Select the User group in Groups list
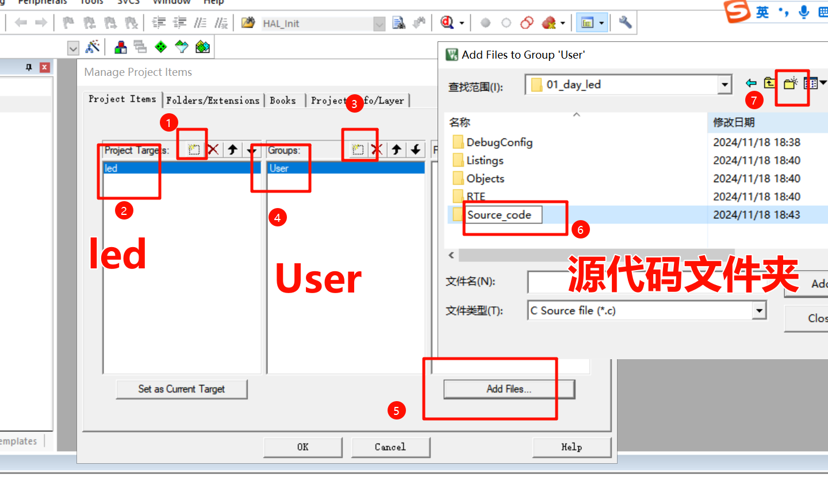This screenshot has width=828, height=504. click(346, 168)
